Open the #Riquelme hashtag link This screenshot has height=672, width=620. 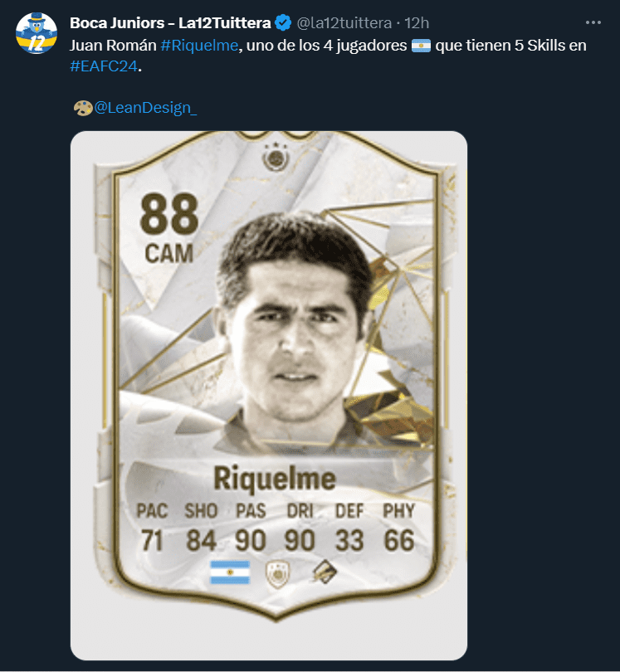click(x=199, y=46)
